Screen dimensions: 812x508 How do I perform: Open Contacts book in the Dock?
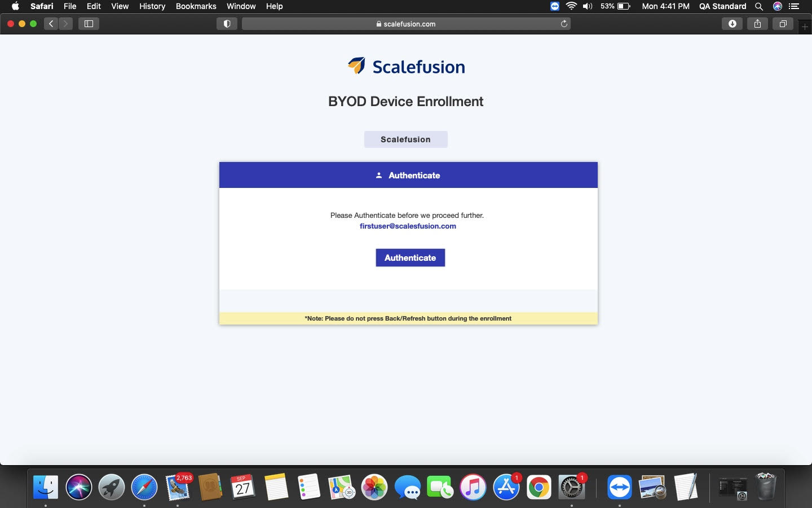210,487
